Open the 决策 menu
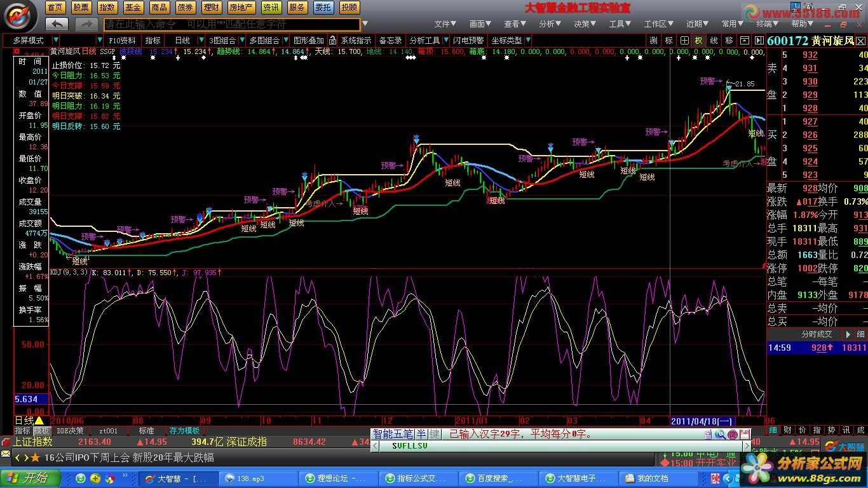Viewport: 868px width, 488px height. [x=585, y=24]
